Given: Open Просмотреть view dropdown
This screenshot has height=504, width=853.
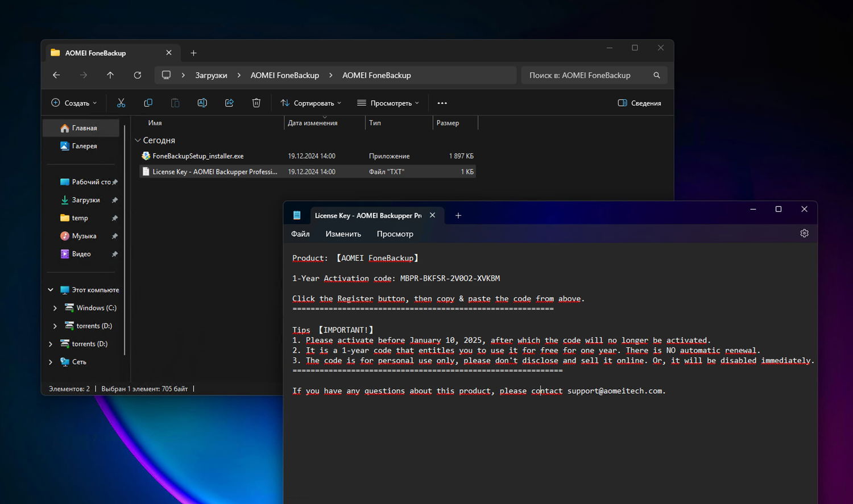Looking at the screenshot, I should 388,103.
